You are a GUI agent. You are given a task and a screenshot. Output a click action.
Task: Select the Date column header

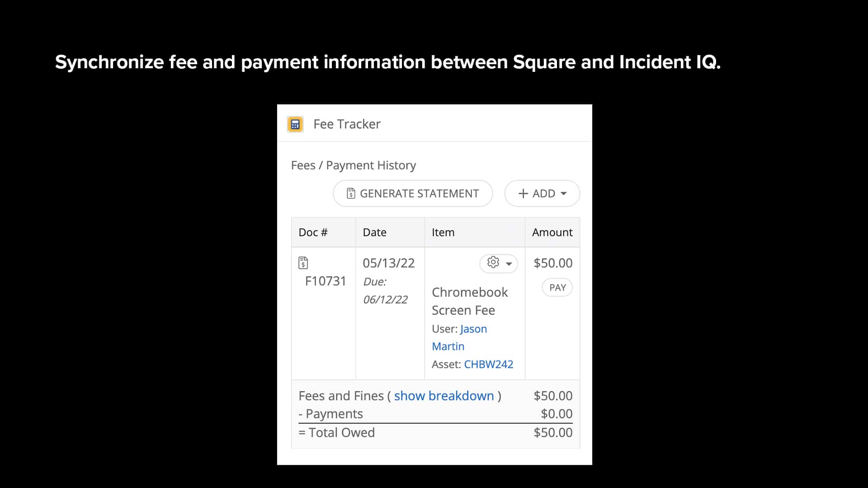click(x=375, y=232)
